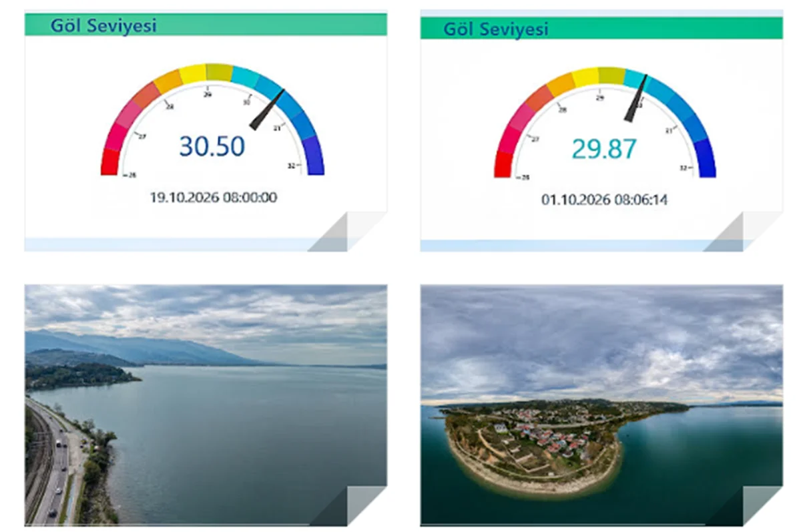Click the timestamp 01.10.2026 08:06:14
The height and width of the screenshot is (532, 801).
[x=604, y=200]
